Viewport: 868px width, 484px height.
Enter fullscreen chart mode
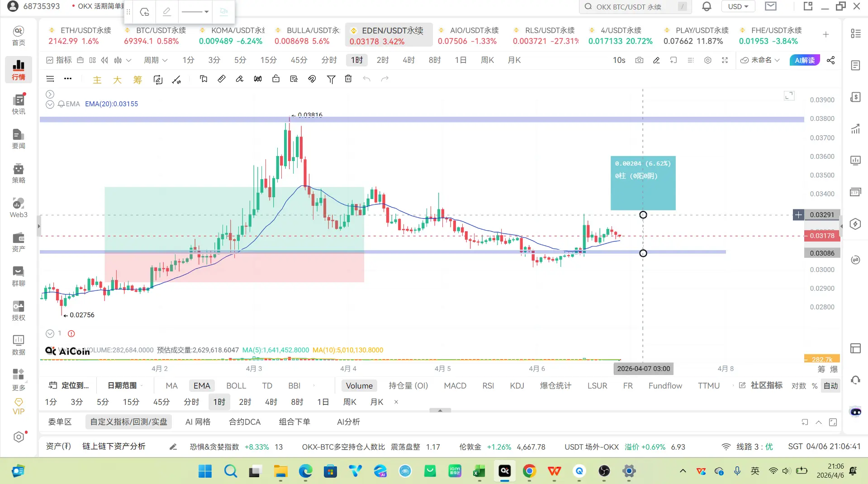coord(725,60)
